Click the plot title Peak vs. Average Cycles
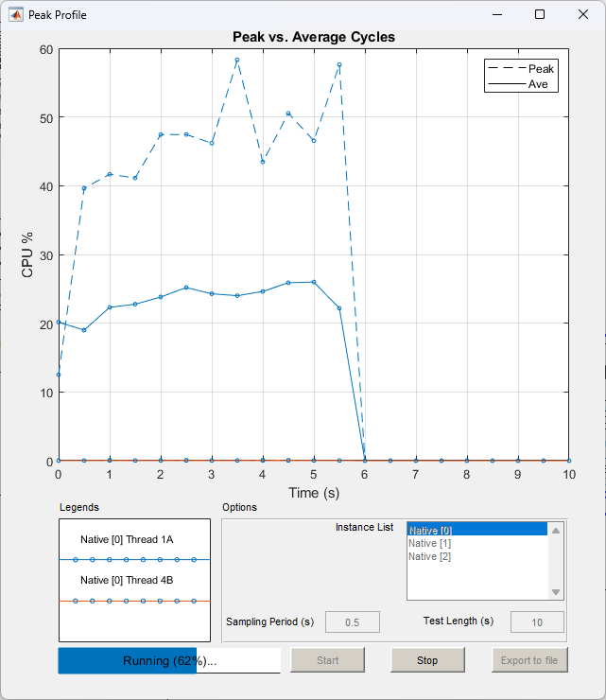 (x=313, y=37)
